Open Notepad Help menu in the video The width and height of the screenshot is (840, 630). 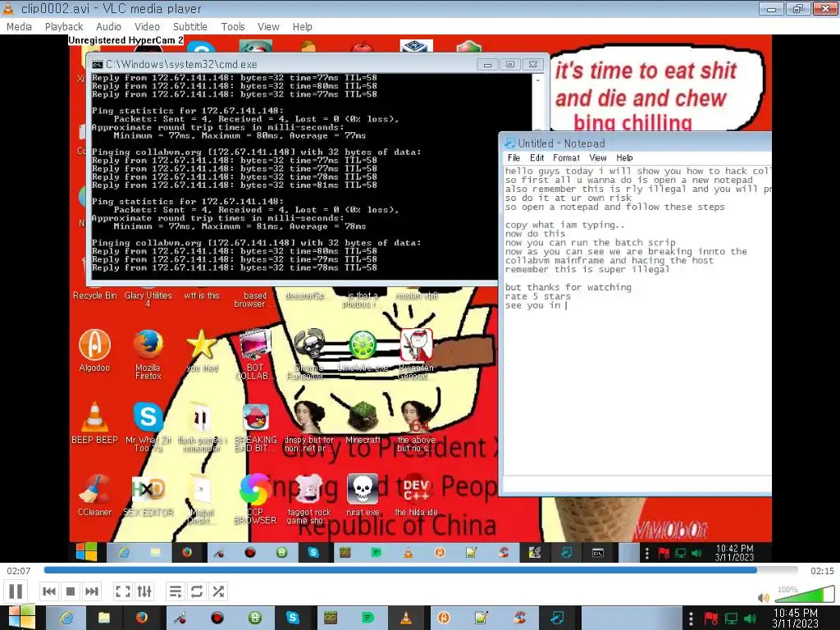pos(624,157)
